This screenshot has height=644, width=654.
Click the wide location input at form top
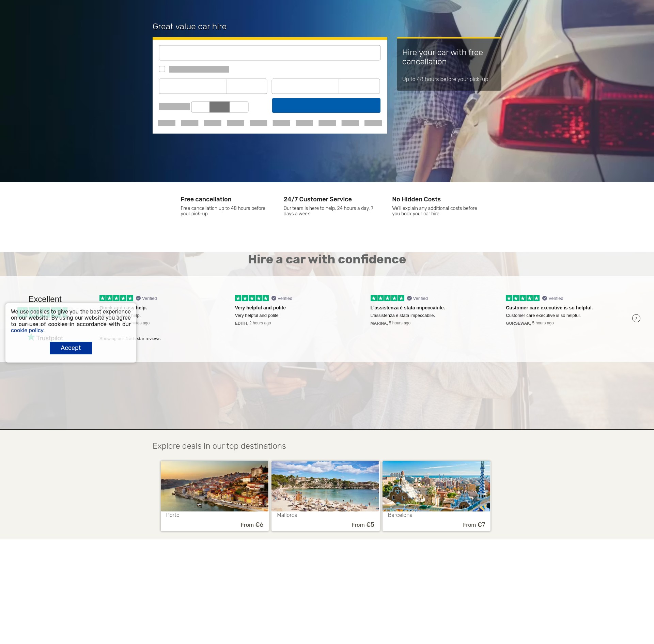(x=270, y=53)
